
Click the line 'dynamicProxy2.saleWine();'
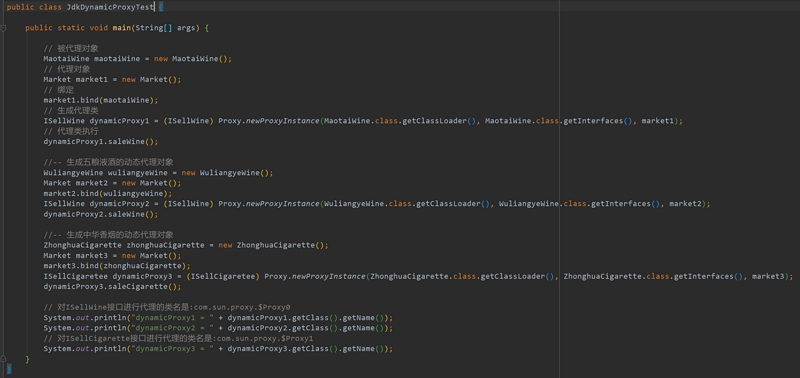click(x=101, y=214)
